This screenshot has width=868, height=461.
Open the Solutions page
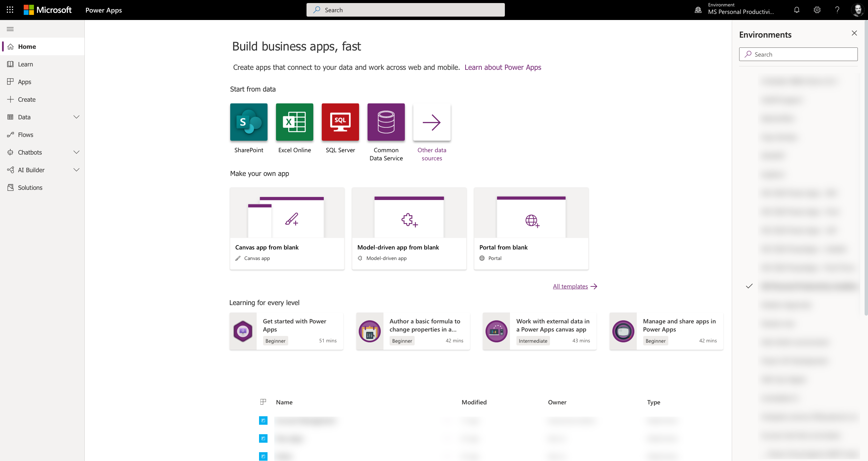coord(30,187)
